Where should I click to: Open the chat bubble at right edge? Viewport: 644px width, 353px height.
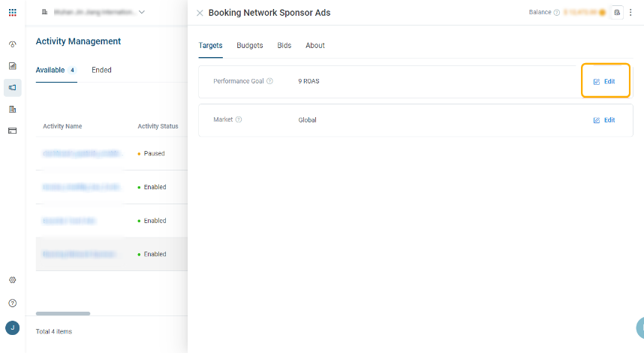[640, 328]
